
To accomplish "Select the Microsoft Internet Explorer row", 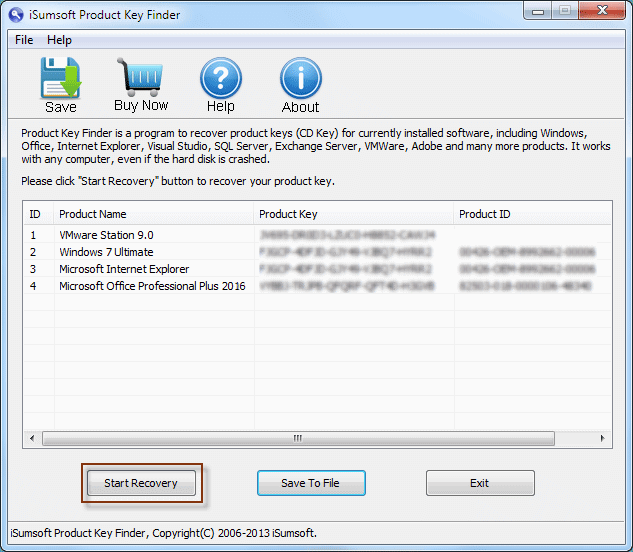I will (x=317, y=269).
